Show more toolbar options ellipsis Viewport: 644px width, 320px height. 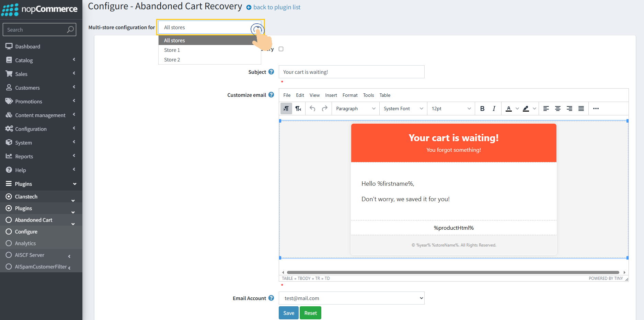tap(596, 108)
